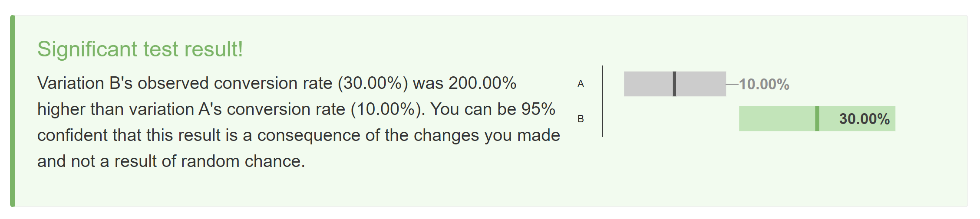The height and width of the screenshot is (219, 980).
Task: Click the connector line beside the gray bar
Action: click(732, 84)
